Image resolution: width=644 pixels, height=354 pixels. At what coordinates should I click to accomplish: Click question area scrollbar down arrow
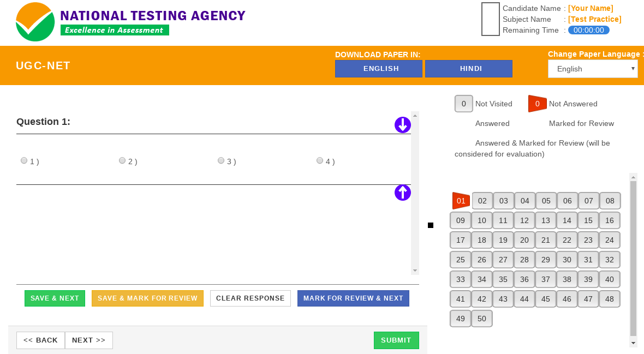point(415,270)
